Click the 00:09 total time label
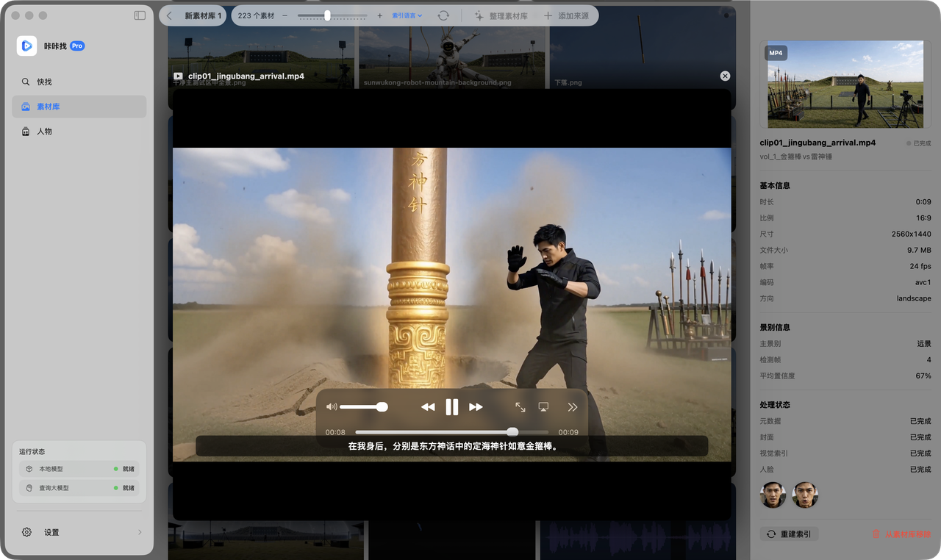The image size is (941, 560). (x=568, y=432)
